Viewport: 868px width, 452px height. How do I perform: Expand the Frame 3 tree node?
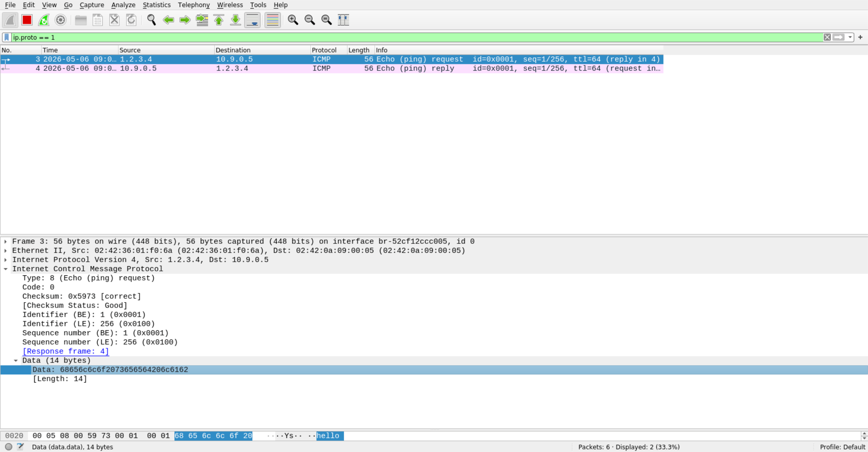click(x=5, y=241)
